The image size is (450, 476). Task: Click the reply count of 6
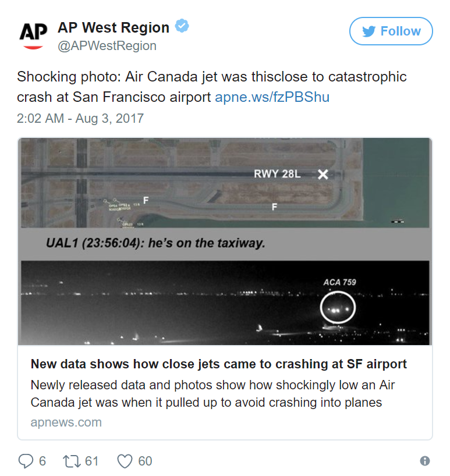(x=42, y=461)
